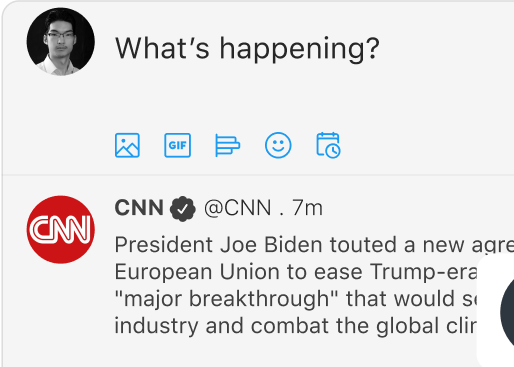Create a poll with the poll icon

[x=228, y=145]
